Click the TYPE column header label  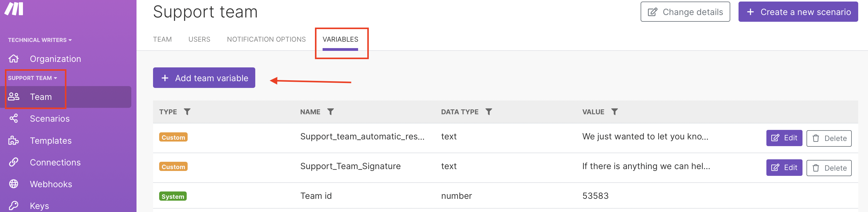coord(168,112)
